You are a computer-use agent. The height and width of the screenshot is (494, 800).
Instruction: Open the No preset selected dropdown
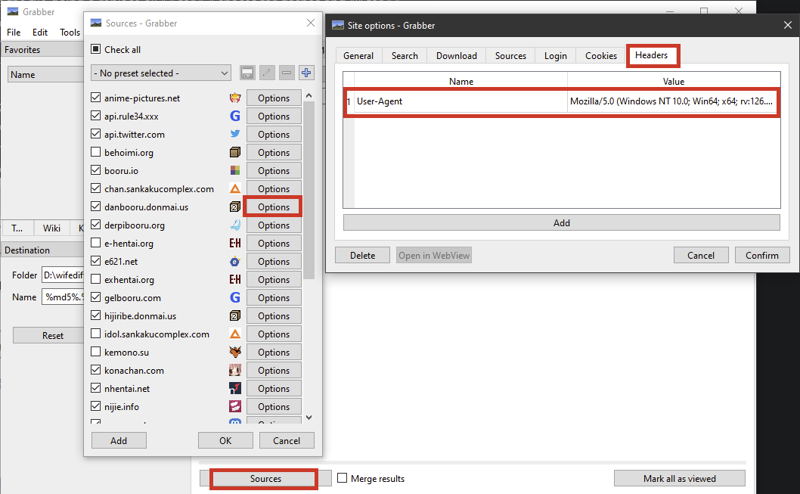pos(161,73)
